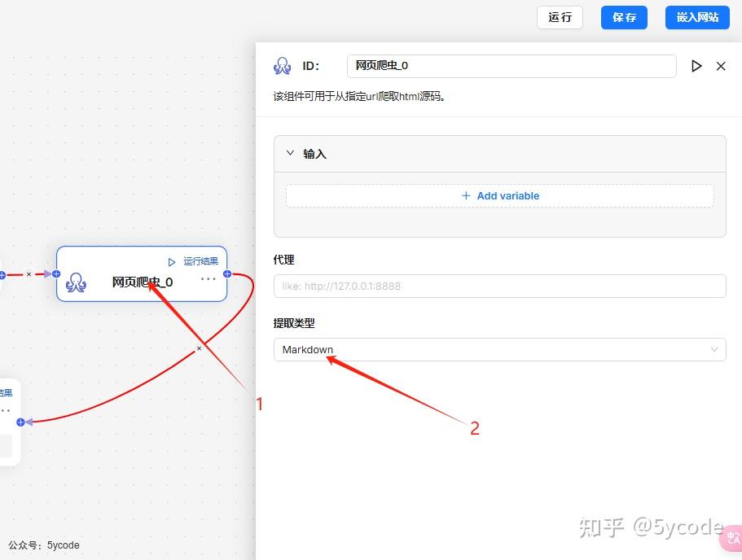Click the 代理 proxy input field
This screenshot has width=742, height=560.
(499, 286)
